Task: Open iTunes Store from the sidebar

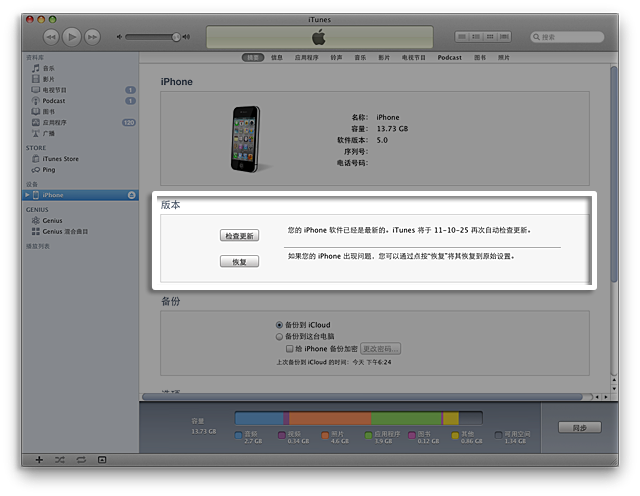Action: [59, 159]
